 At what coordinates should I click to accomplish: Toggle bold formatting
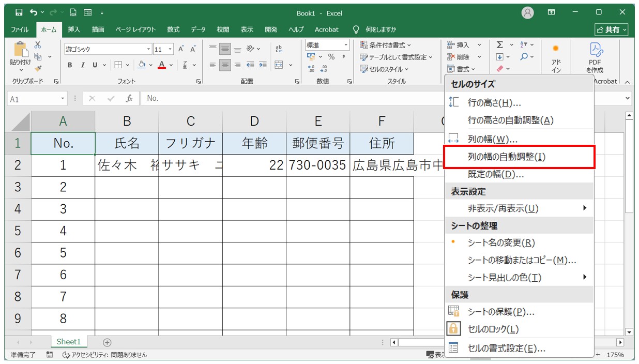[x=70, y=65]
